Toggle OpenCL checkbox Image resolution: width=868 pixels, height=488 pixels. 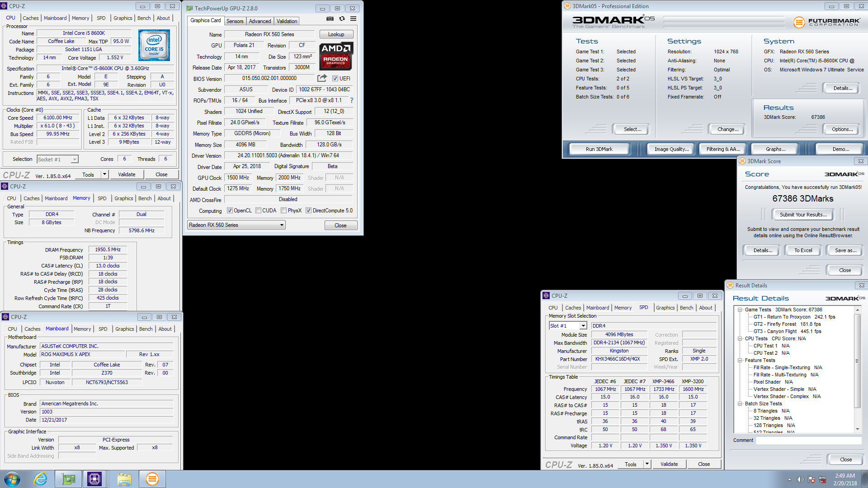(230, 211)
